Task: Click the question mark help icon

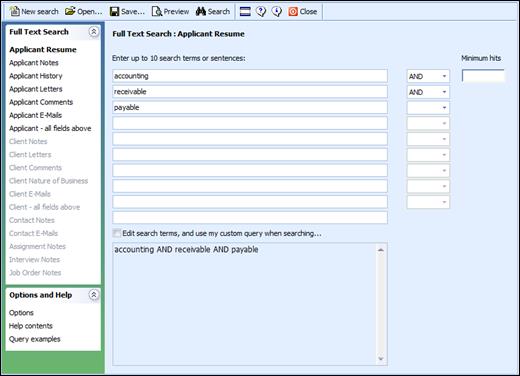Action: pos(261,12)
